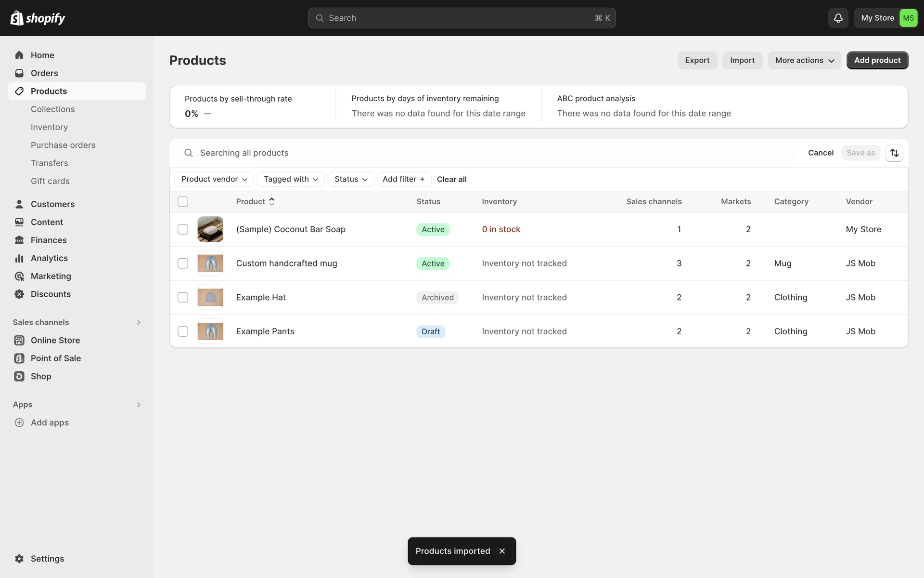The width and height of the screenshot is (924, 578).
Task: Open Analytics via its bar chart icon
Action: pos(19,258)
